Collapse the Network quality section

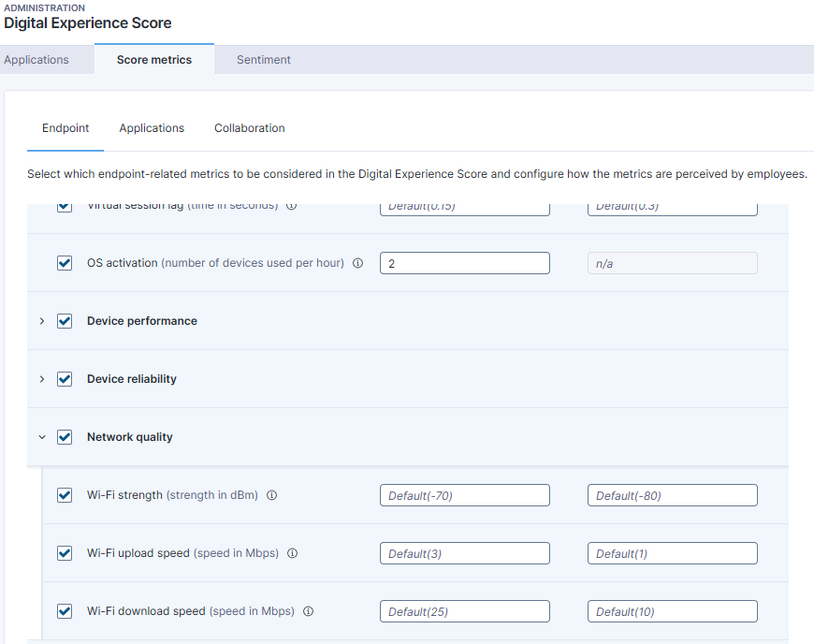41,437
